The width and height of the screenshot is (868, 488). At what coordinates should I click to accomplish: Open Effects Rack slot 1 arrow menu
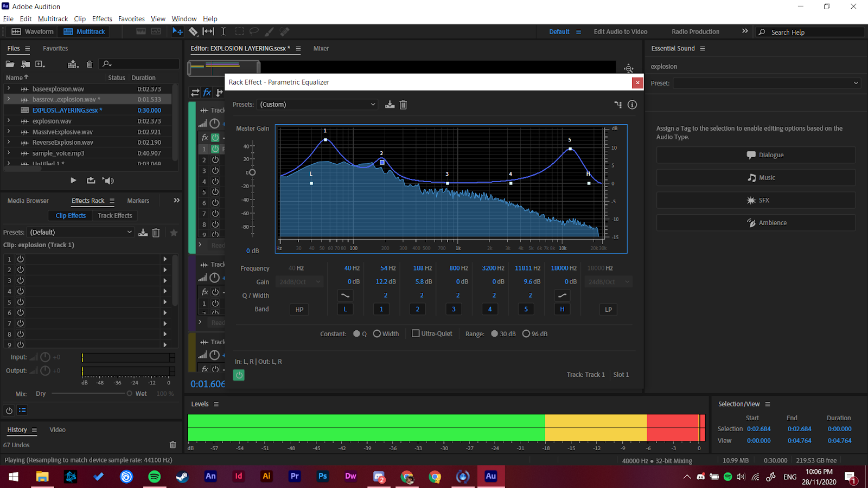tap(165, 259)
